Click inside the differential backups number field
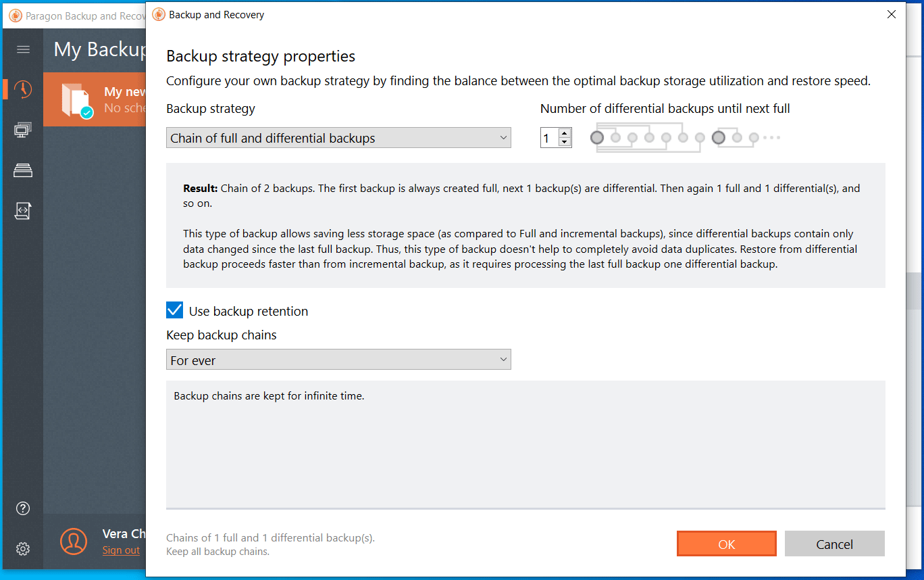924x580 pixels. [x=548, y=137]
